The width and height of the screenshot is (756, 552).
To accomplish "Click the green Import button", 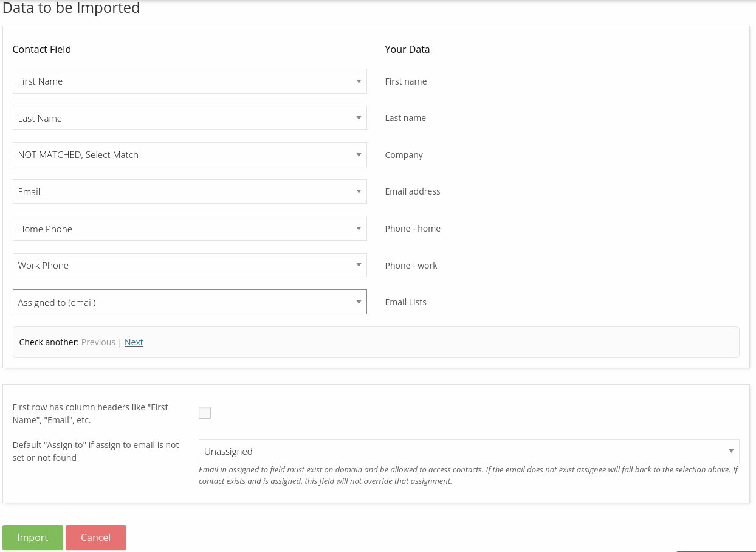I will [33, 537].
